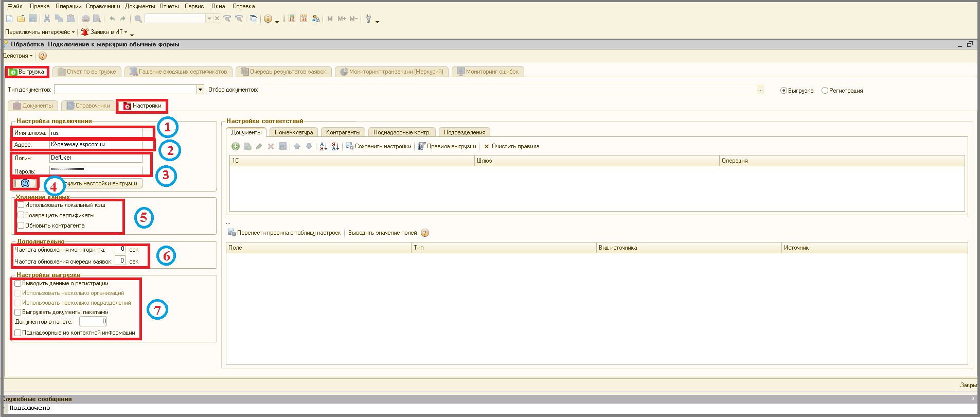980x417 pixels.
Task: Open Переключить интерфейс dropdown
Action: [40, 32]
